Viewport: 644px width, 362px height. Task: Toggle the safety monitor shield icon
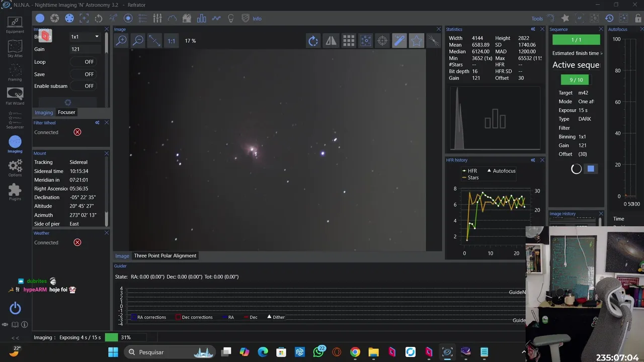point(246,19)
